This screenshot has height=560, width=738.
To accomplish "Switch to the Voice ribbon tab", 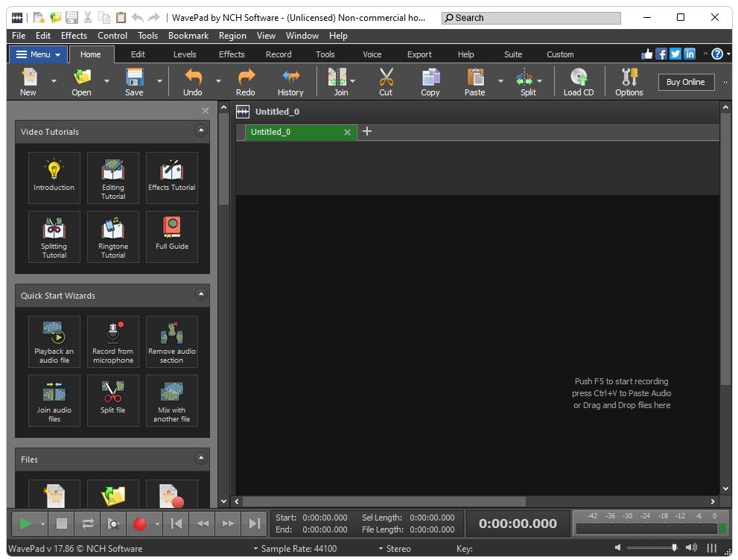I will pyautogui.click(x=372, y=54).
